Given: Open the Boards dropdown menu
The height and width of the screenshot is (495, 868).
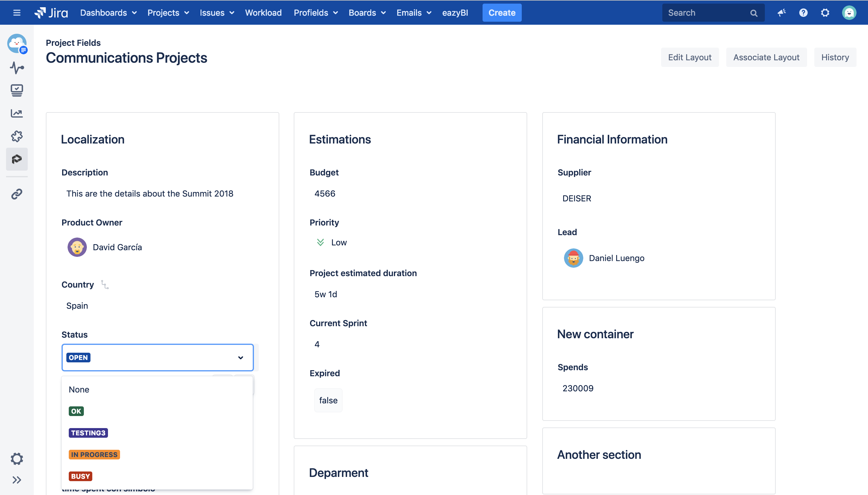Looking at the screenshot, I should click(x=367, y=13).
